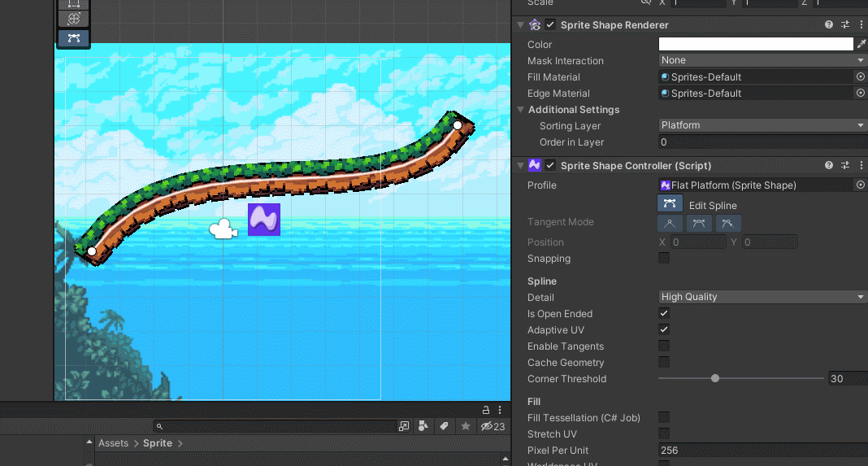This screenshot has height=466, width=868.
Task: Disable the Sprite Shape Renderer component
Action: pyautogui.click(x=550, y=25)
